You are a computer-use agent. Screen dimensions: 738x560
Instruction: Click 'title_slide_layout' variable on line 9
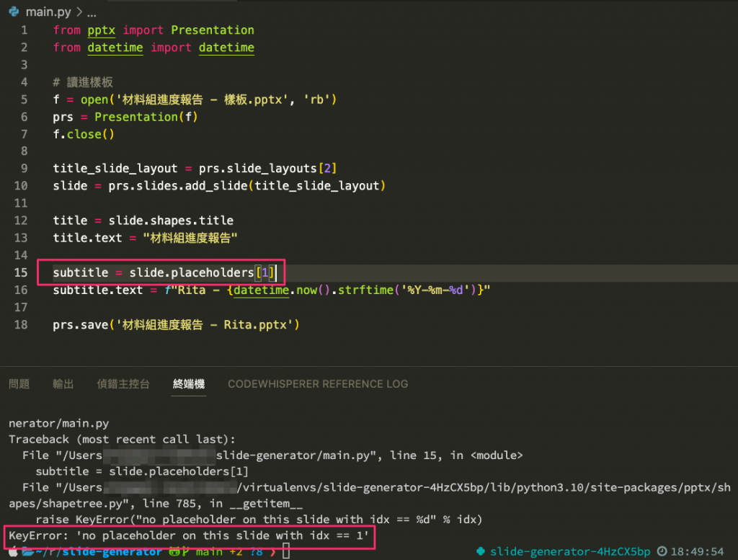[115, 169]
